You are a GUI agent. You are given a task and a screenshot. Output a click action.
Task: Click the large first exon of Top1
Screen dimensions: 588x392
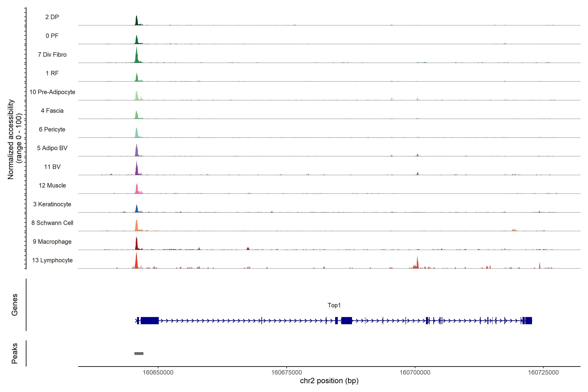(x=149, y=320)
